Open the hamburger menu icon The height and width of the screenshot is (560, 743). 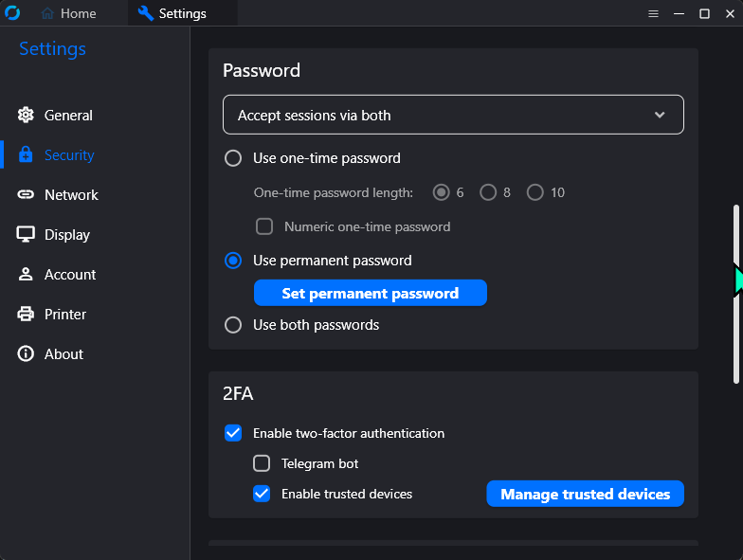654,13
